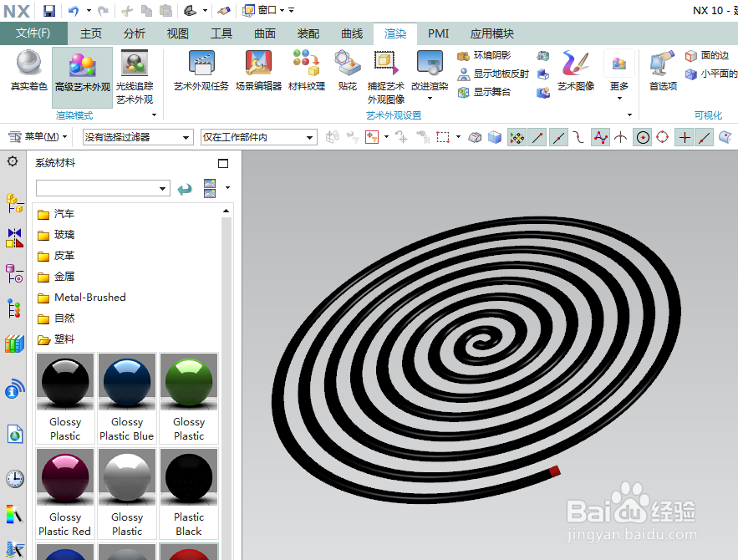Screen dimensions: 738x560
Task: Open the Assembly Navigator sidebar icon
Action: coord(14,203)
